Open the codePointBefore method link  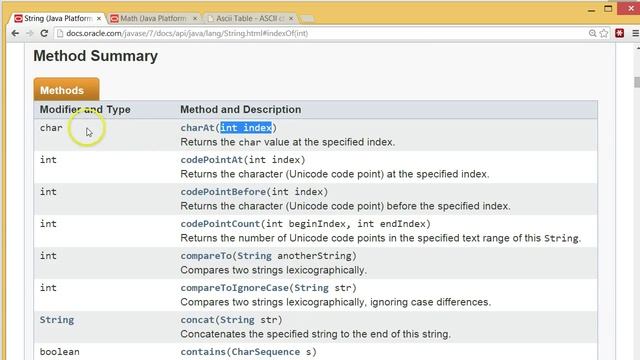223,192
